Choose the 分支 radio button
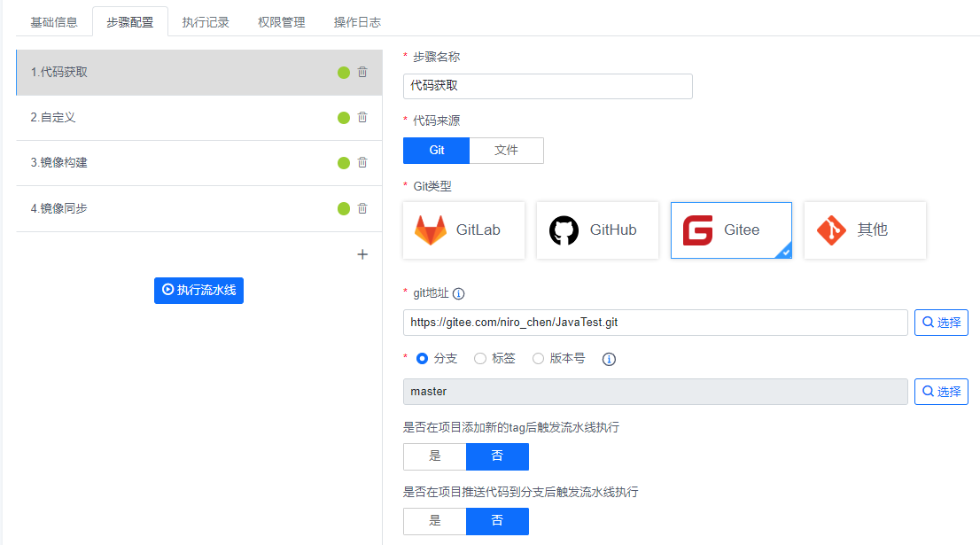The image size is (980, 545). 423,359
